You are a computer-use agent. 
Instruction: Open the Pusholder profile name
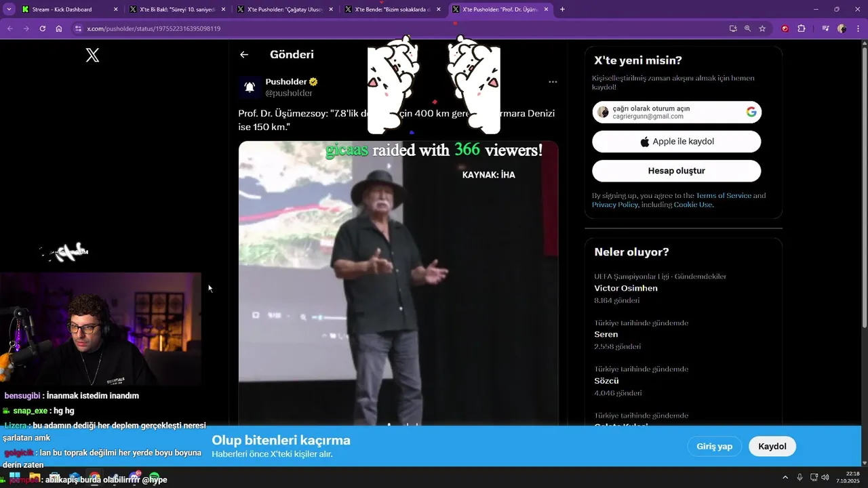pos(286,81)
